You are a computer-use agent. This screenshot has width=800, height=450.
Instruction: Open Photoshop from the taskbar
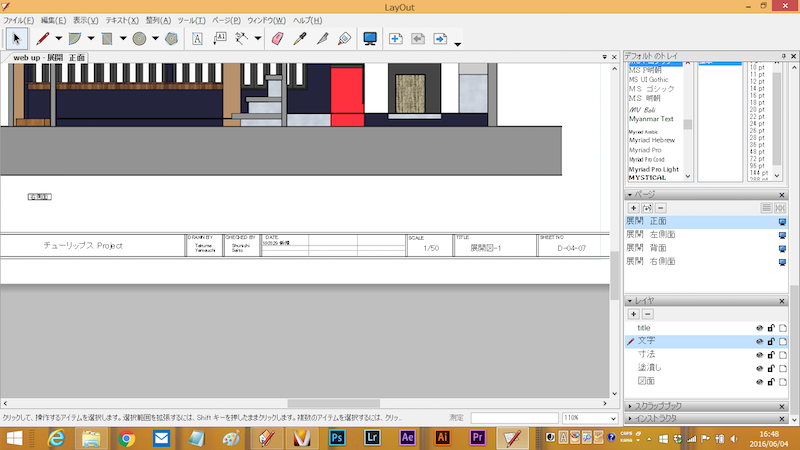click(337, 437)
